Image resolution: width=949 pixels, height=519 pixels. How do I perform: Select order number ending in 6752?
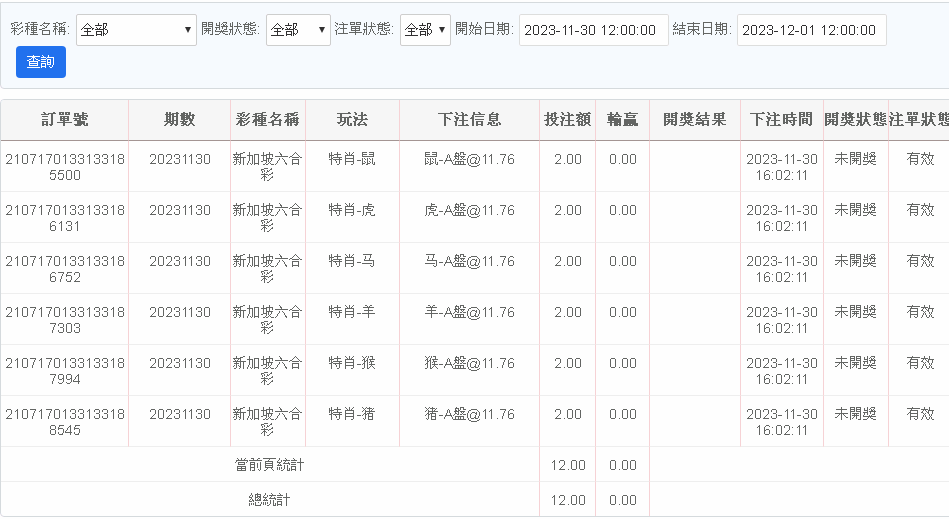(x=65, y=269)
